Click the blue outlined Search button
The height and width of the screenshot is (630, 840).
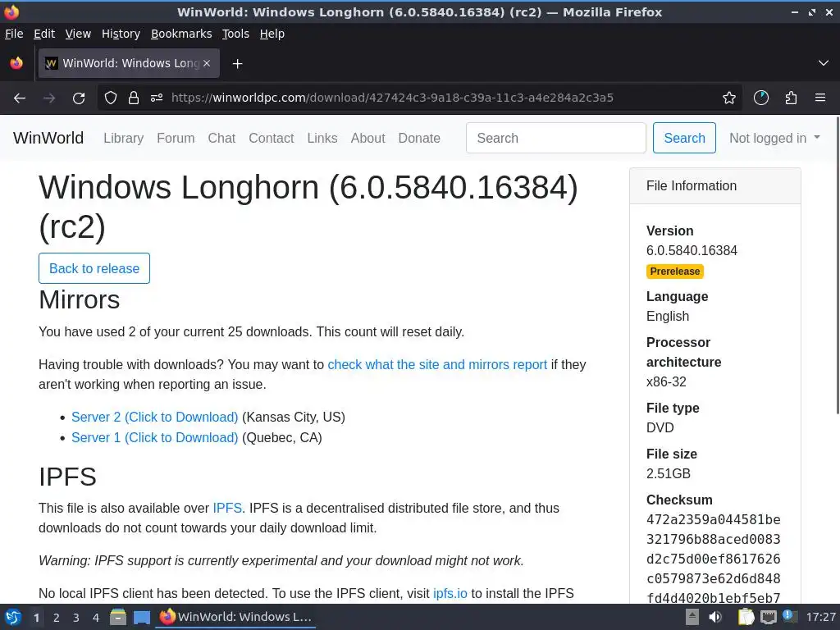[684, 138]
